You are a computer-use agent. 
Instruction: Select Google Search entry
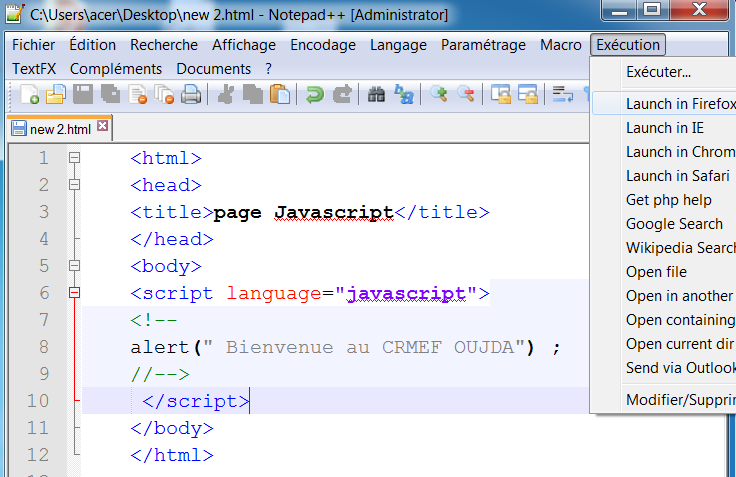(663, 223)
